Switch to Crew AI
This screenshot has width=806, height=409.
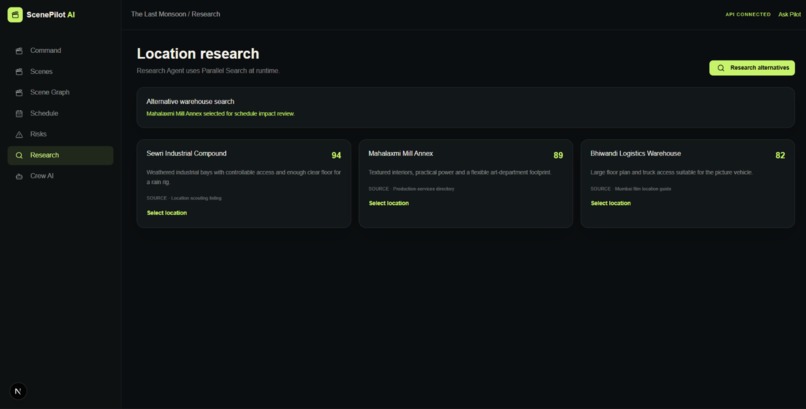click(x=60, y=176)
